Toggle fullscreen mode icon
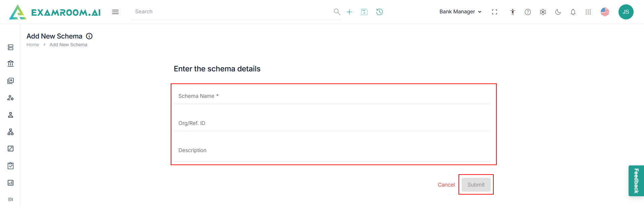 (494, 12)
